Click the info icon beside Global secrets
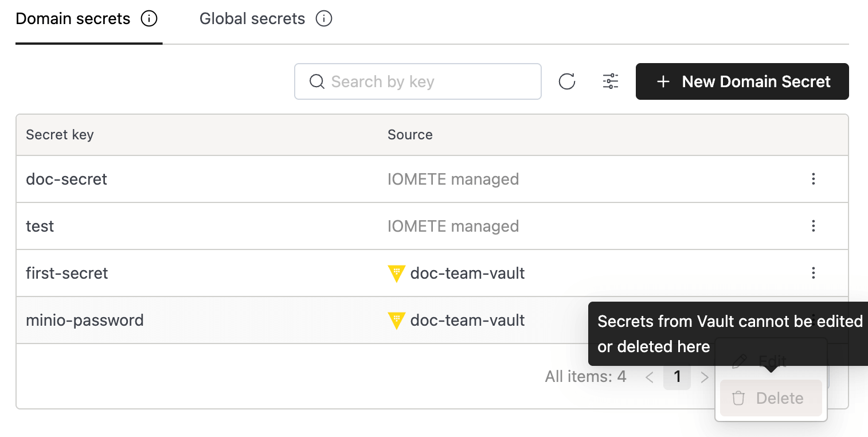Screen dimensions: 868x437 (x=324, y=19)
